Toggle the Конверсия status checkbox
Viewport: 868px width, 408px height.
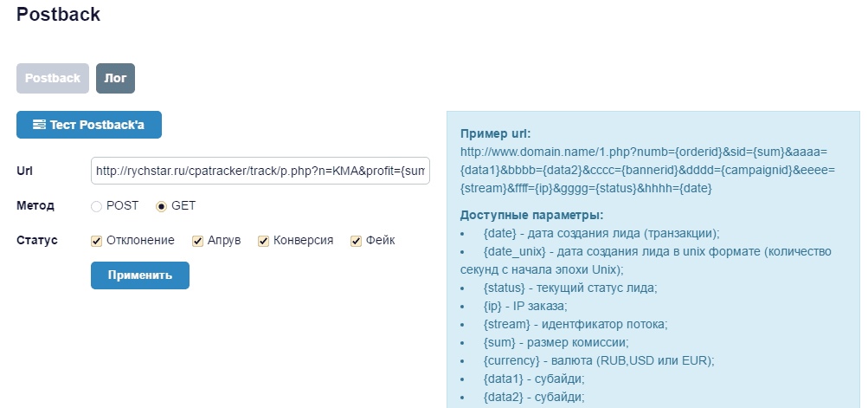(264, 241)
